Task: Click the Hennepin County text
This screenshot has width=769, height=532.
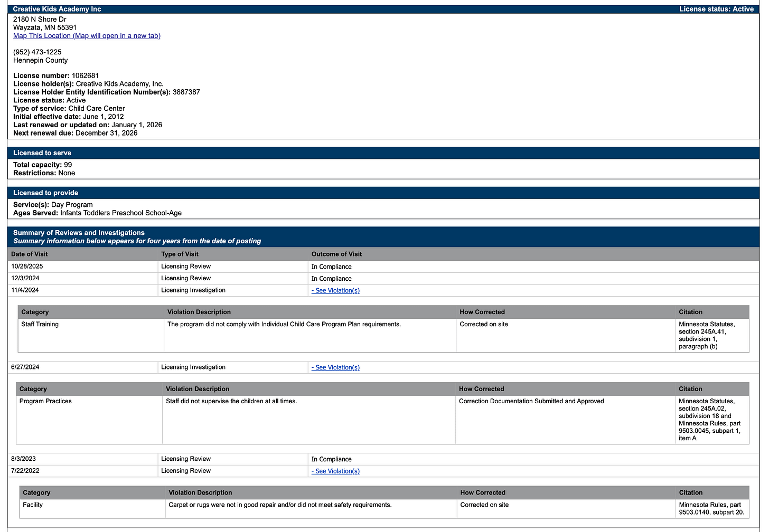Action: (x=41, y=61)
